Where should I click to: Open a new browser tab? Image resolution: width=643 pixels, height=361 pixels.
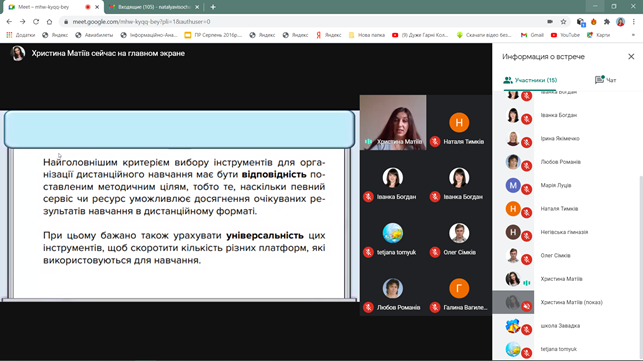click(213, 7)
